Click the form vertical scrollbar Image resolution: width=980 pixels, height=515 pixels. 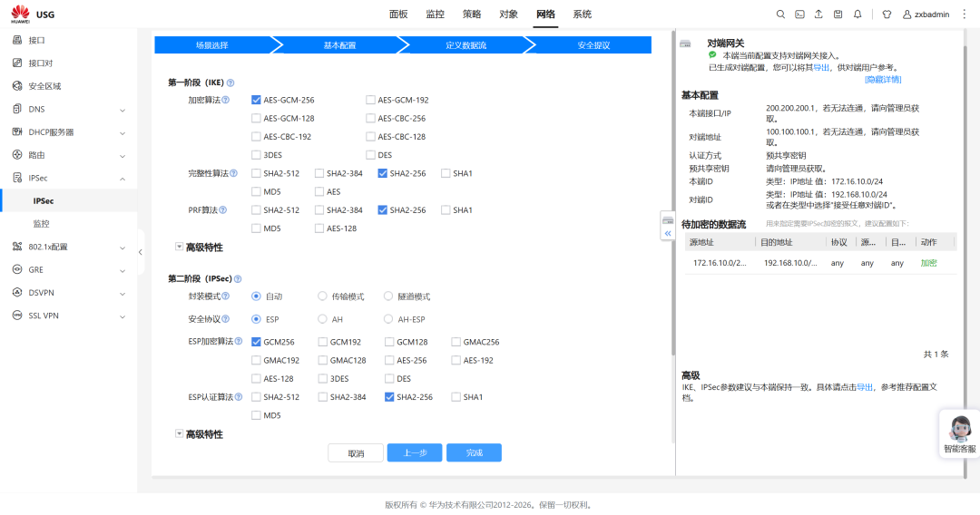click(x=673, y=193)
